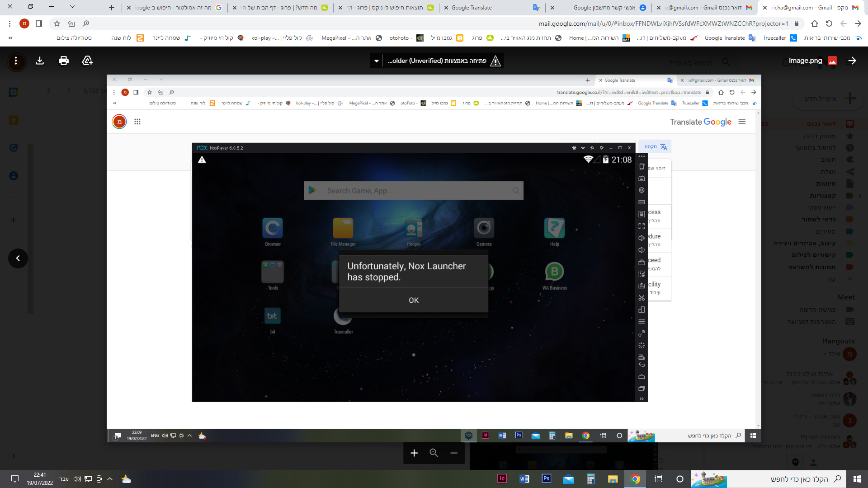The height and width of the screenshot is (488, 868).
Task: Reset zoom with the magnifier icon
Action: 434,453
